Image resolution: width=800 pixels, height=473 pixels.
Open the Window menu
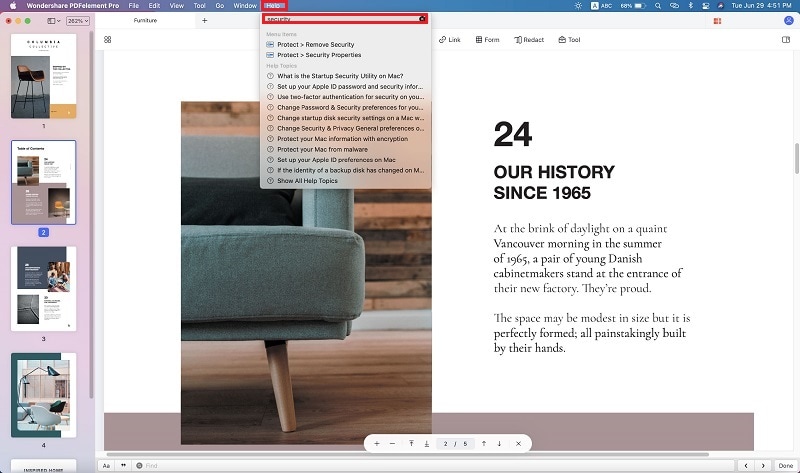(x=245, y=6)
